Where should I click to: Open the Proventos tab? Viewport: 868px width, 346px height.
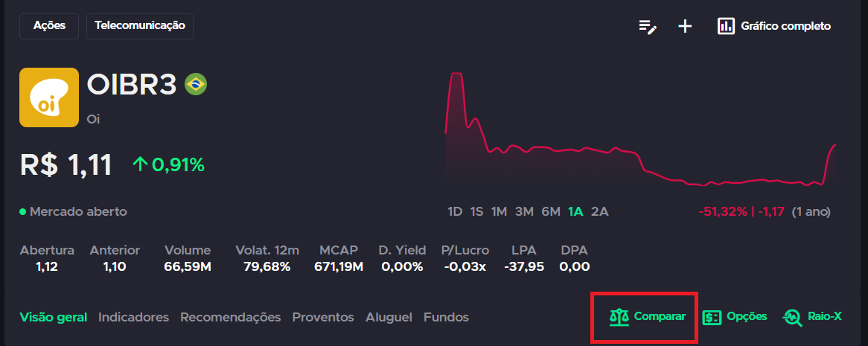pos(323,318)
